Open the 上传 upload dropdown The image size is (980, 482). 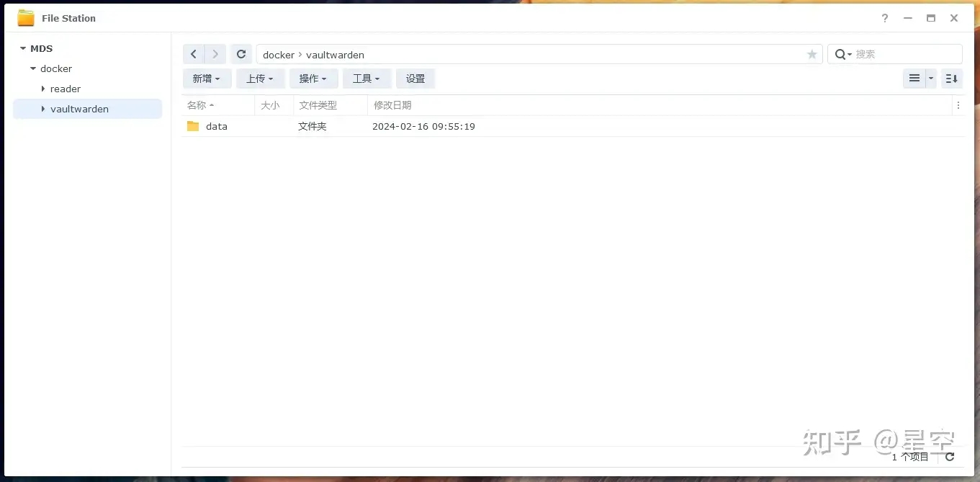point(260,79)
